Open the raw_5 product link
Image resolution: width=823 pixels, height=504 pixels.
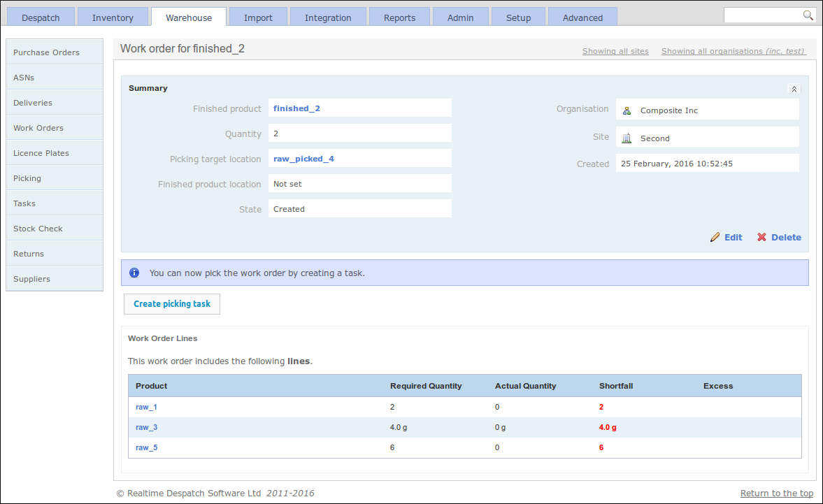[146, 447]
